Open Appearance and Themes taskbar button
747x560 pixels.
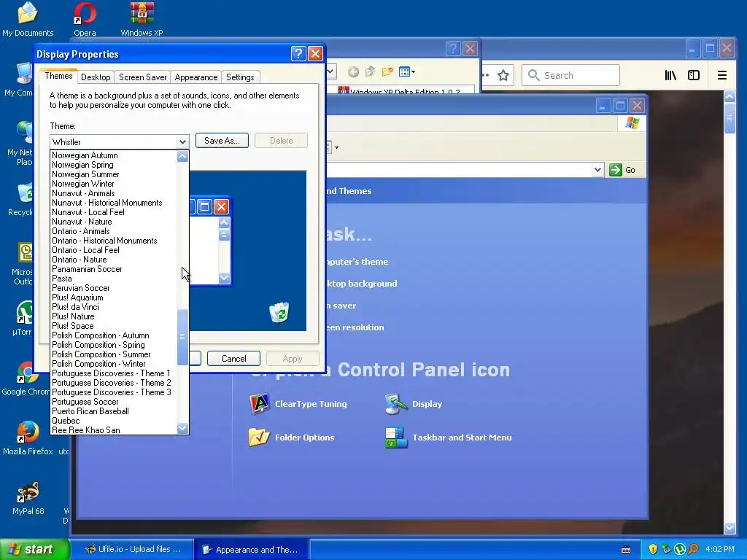[x=252, y=550]
